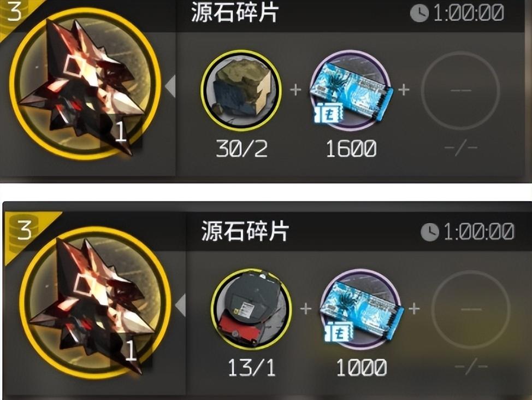Click the ore rock material icon showing 30/2
Viewport: 532px width, 400px height.
pyautogui.click(x=241, y=90)
